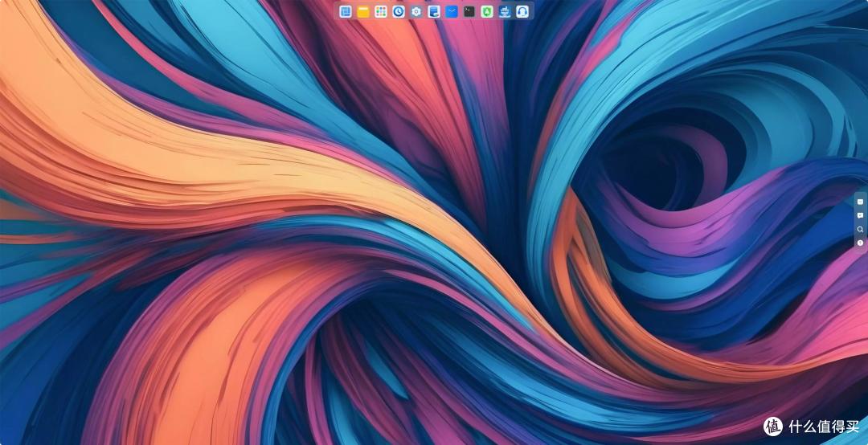
Task: Open the yellow folder file manager icon
Action: pyautogui.click(x=363, y=11)
